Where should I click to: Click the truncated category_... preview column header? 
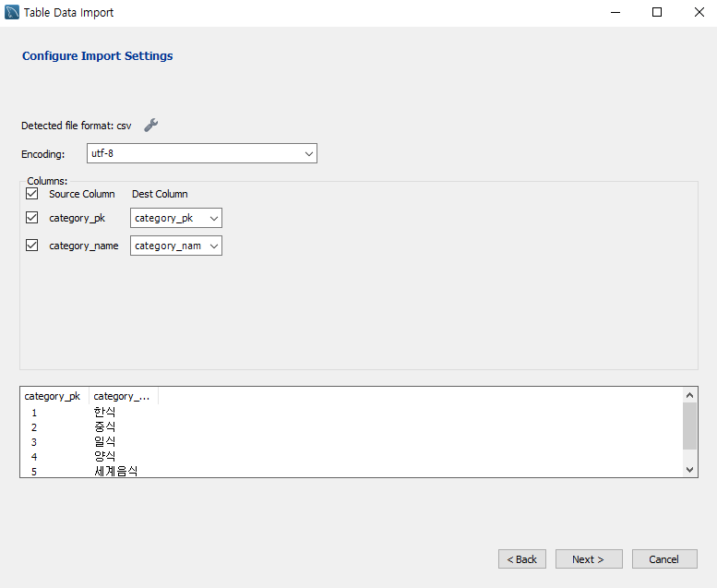(124, 396)
